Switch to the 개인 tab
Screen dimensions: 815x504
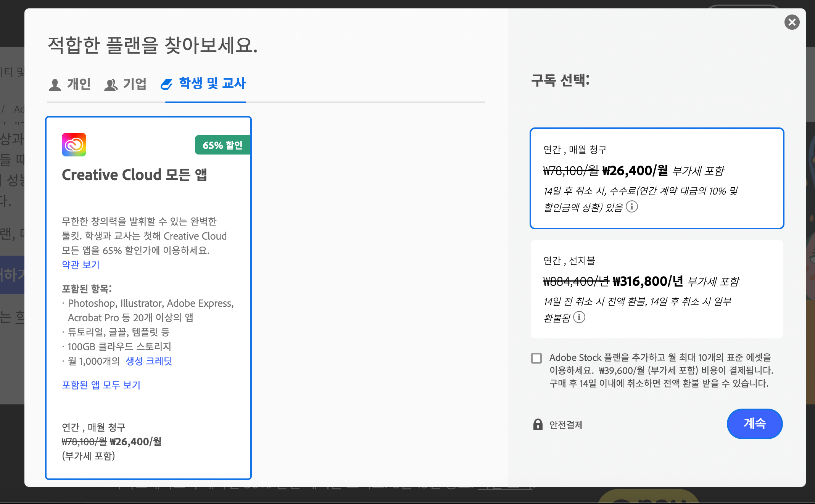click(x=79, y=84)
